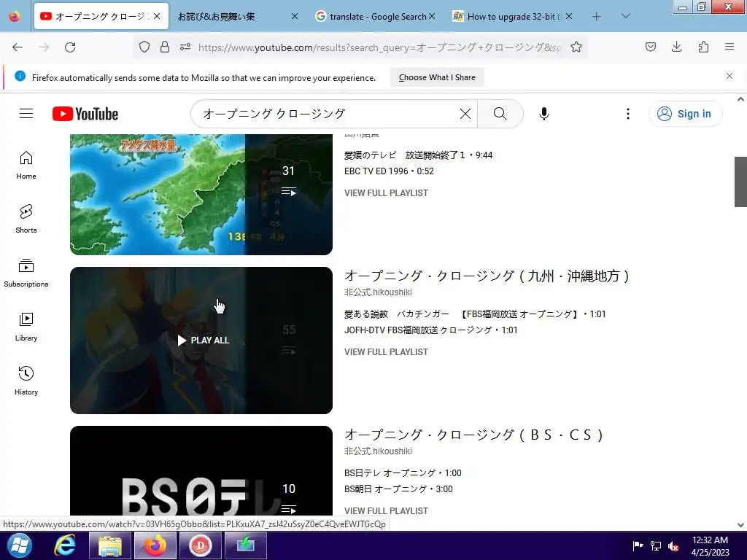Click the shield tracking protection icon
This screenshot has width=747, height=560.
pos(144,47)
